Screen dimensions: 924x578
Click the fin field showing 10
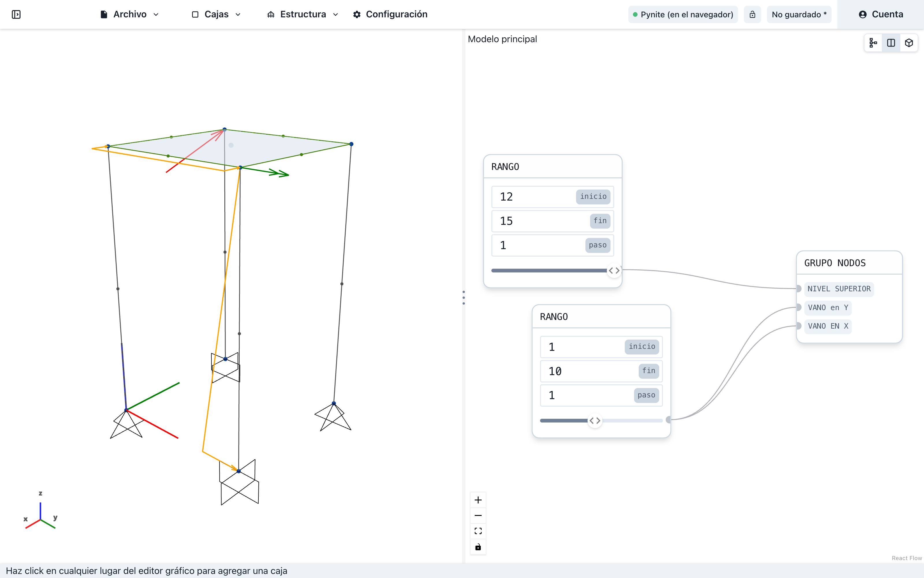pos(601,371)
